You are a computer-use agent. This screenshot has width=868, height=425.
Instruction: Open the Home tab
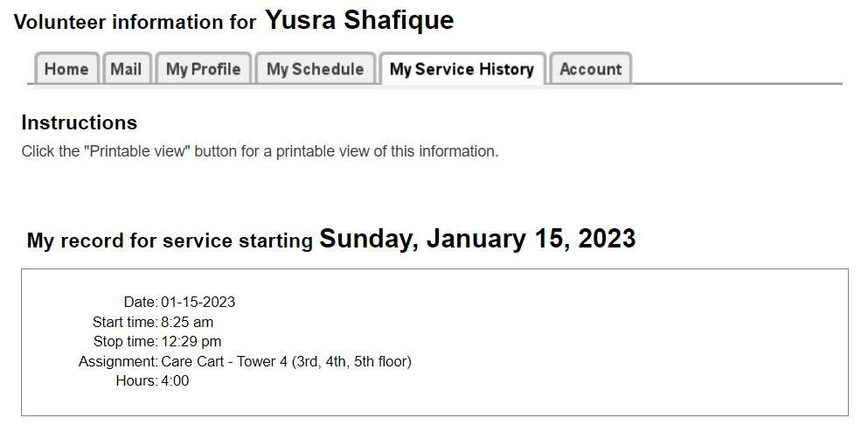pyautogui.click(x=66, y=69)
